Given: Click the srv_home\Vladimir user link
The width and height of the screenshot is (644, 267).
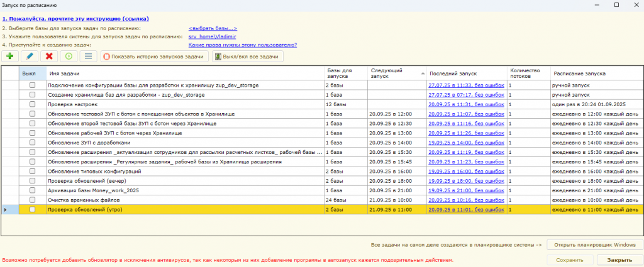Looking at the screenshot, I should point(208,36).
